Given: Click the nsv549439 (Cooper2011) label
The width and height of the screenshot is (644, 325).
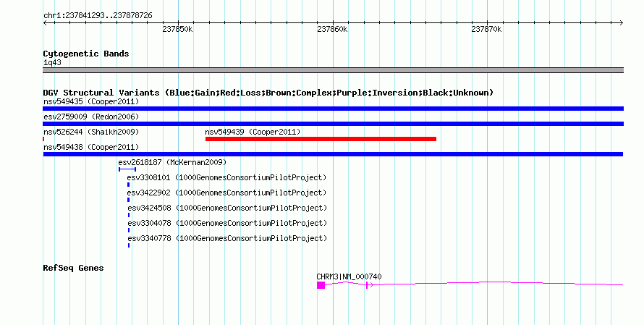Looking at the screenshot, I should pos(253,132).
